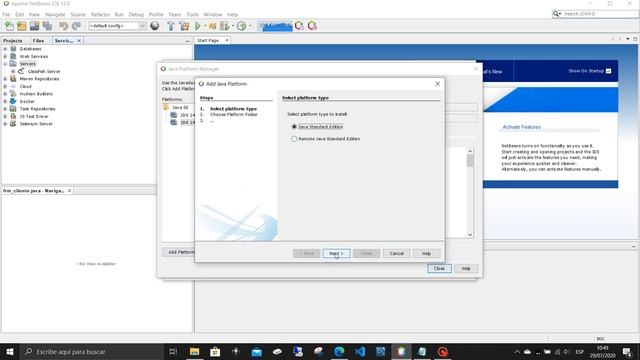Expand the Task Repositories node
640x360 pixels.
point(5,109)
